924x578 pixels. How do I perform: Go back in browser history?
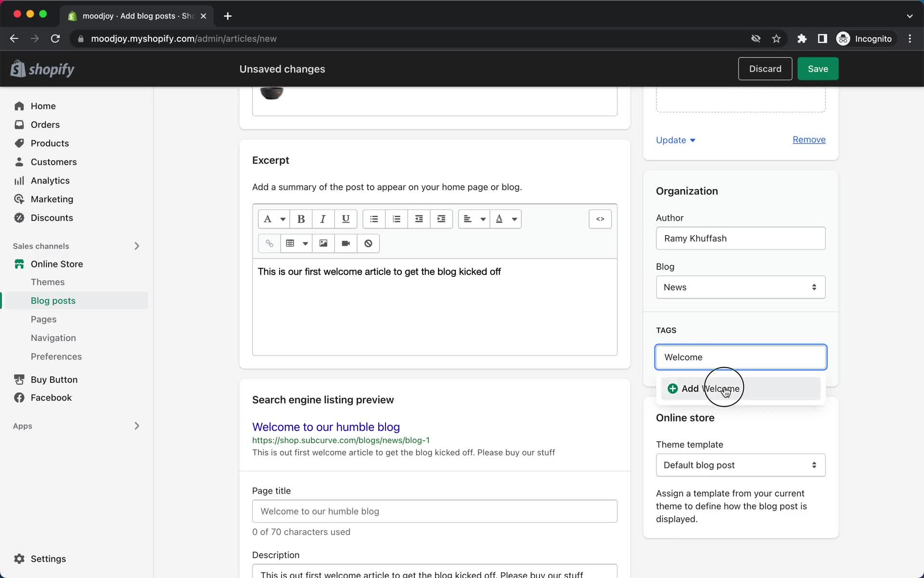pyautogui.click(x=14, y=39)
